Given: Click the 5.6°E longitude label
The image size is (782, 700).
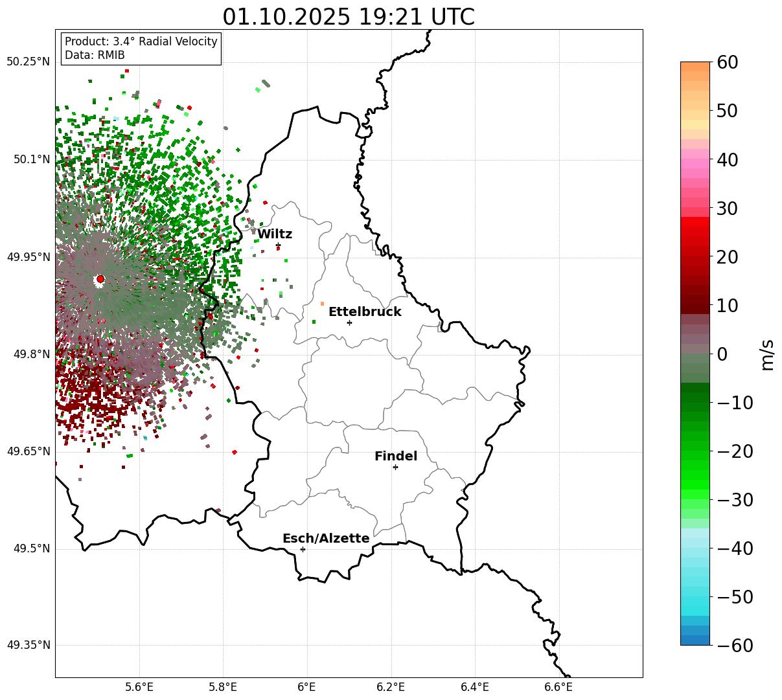Looking at the screenshot, I should [x=139, y=687].
